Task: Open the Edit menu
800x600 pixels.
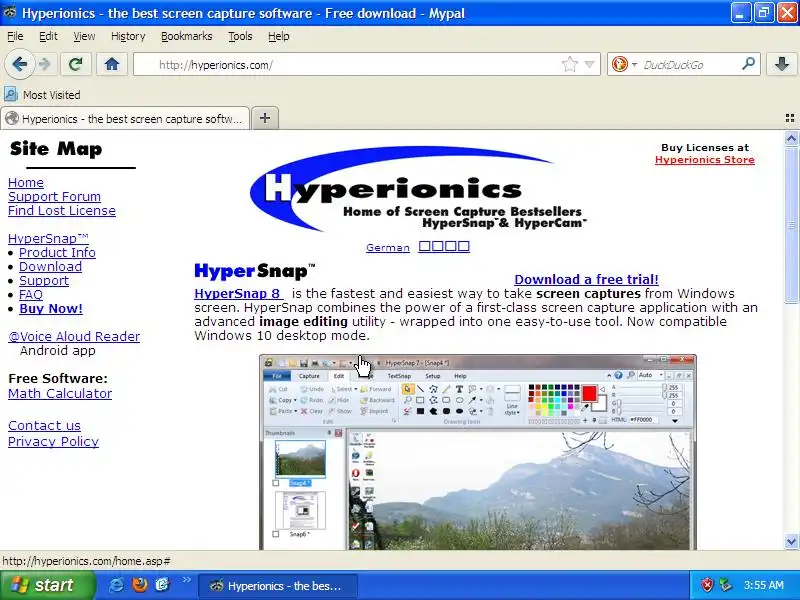Action: click(x=48, y=36)
